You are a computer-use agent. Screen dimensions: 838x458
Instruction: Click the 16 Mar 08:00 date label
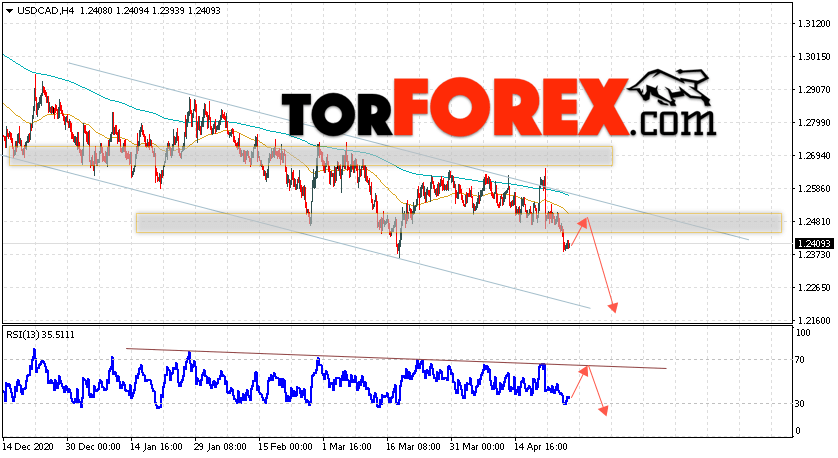pos(413,447)
